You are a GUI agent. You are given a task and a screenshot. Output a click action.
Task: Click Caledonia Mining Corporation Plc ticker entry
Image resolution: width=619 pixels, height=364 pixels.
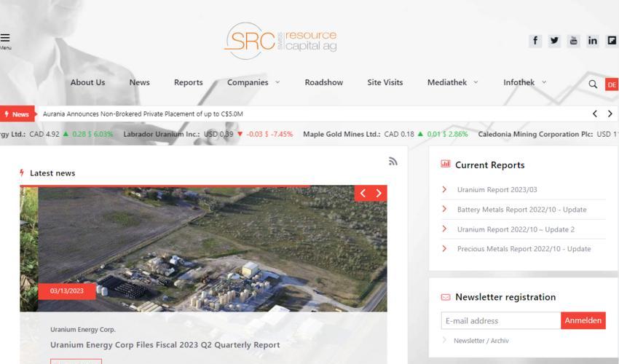548,134
